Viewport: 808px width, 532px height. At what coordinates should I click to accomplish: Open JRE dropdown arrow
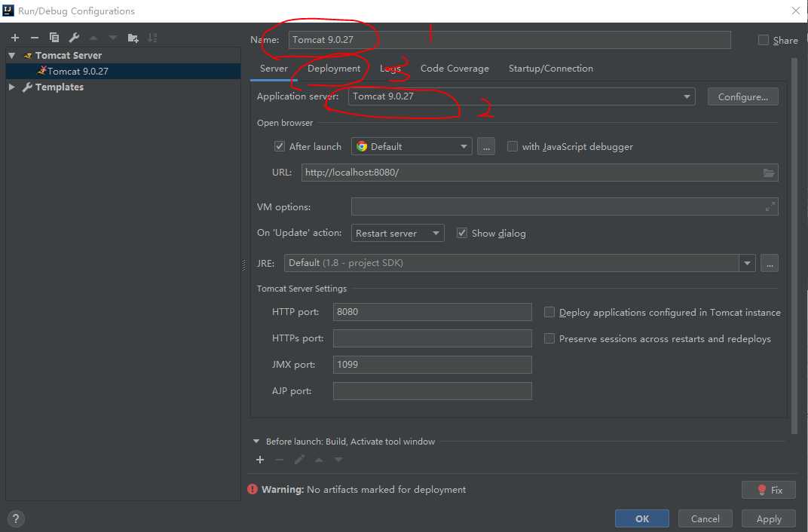pos(747,263)
